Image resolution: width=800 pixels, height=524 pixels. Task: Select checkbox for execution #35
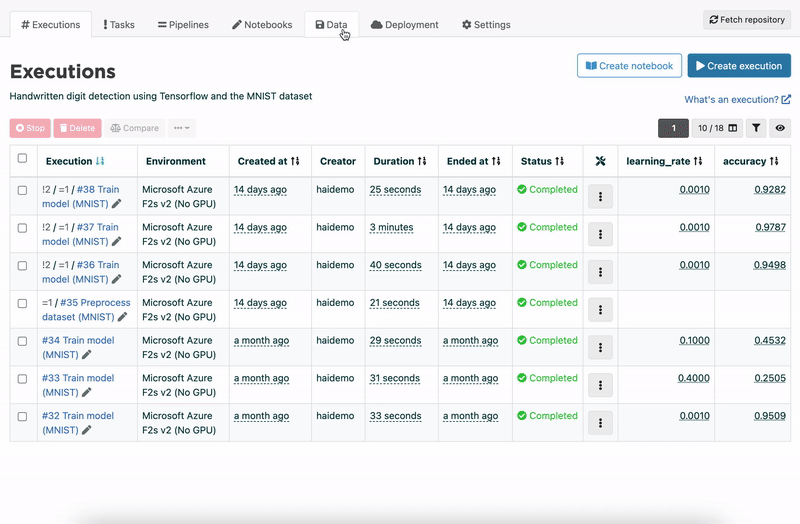pos(22,304)
